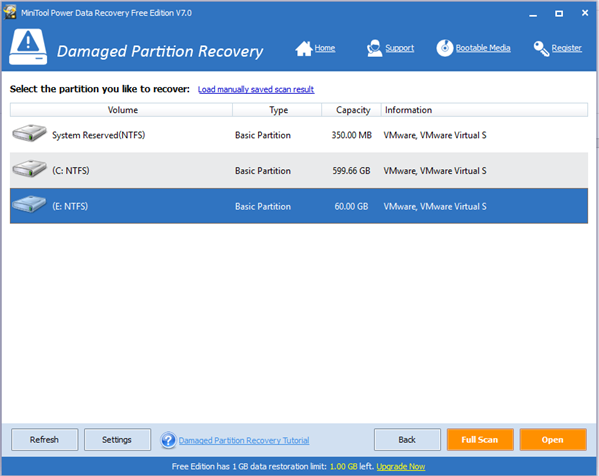Close the MiniTool window
Image resolution: width=599 pixels, height=476 pixels.
tap(585, 13)
